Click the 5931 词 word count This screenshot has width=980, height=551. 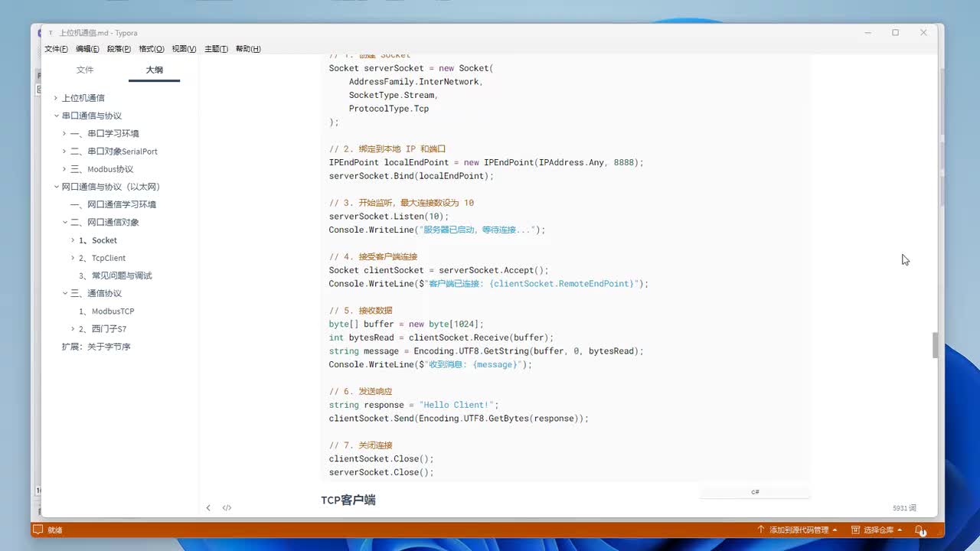click(904, 508)
